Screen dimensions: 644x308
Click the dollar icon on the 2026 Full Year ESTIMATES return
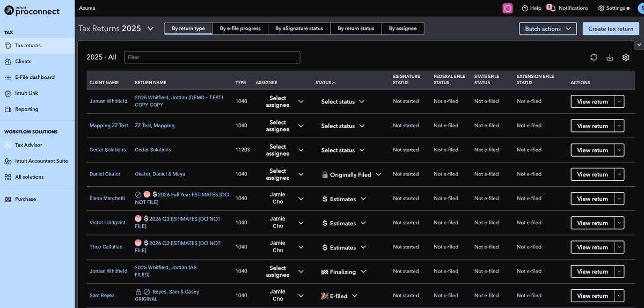tap(155, 194)
